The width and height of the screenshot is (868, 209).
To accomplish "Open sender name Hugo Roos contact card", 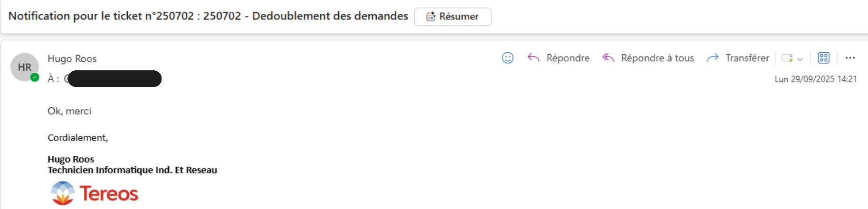I will tap(72, 58).
